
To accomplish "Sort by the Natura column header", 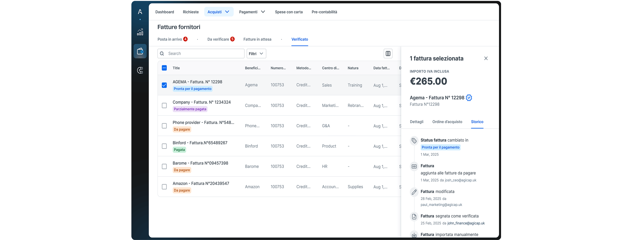I will point(353,68).
